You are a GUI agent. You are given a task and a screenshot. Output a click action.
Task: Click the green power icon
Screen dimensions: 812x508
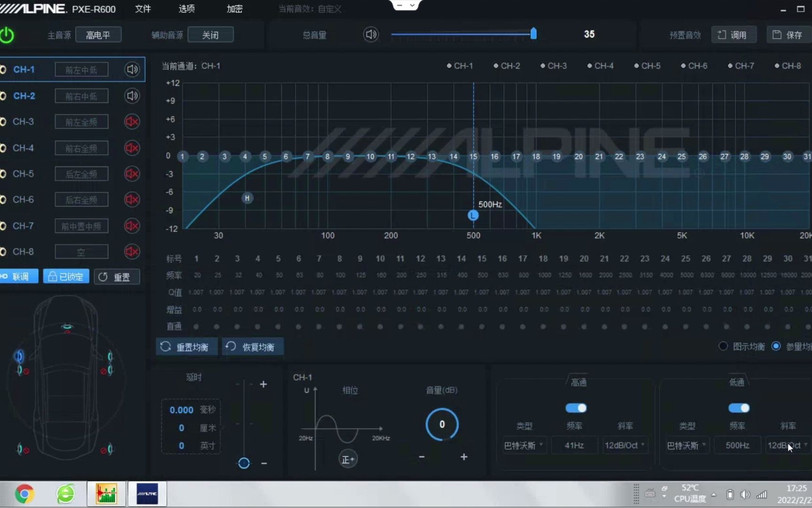(x=7, y=35)
